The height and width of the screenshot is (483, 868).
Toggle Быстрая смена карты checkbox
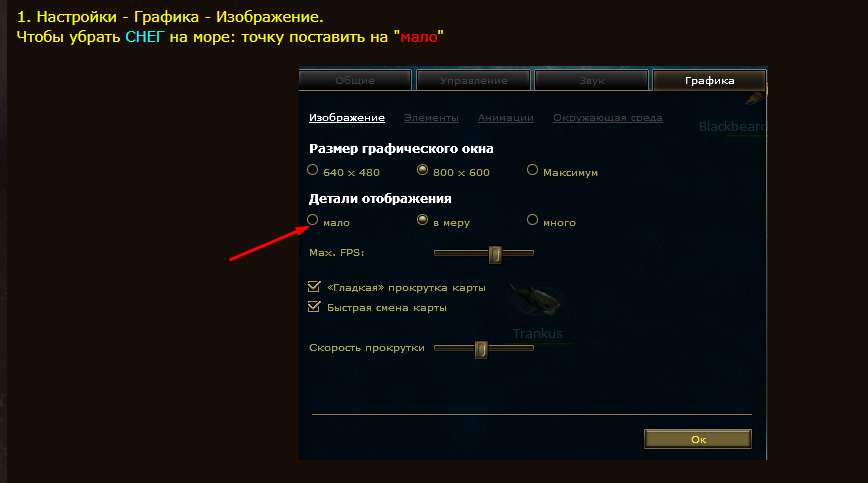[314, 307]
